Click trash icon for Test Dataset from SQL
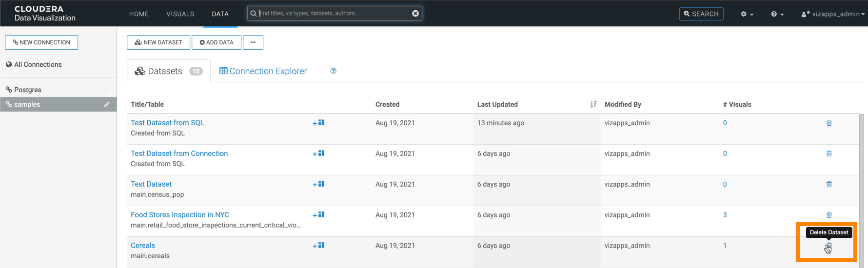This screenshot has height=268, width=868. 829,123
